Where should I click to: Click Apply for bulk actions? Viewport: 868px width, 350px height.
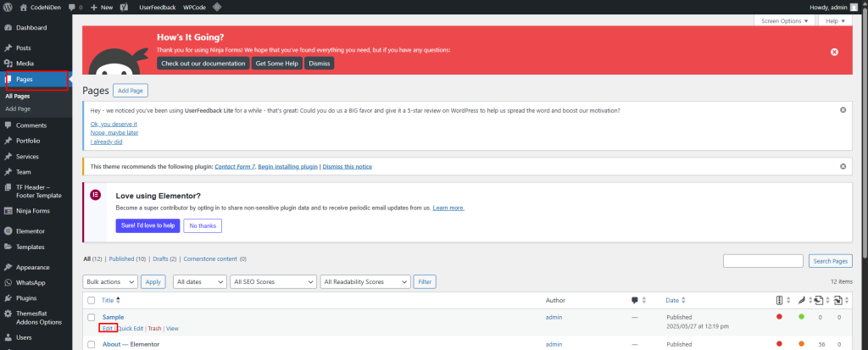pos(153,281)
